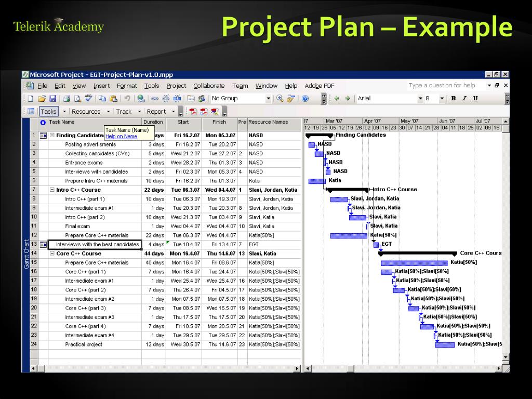Screen dimensions: 532x399
Task: Click the Undo arrow icon
Action: tap(127, 98)
